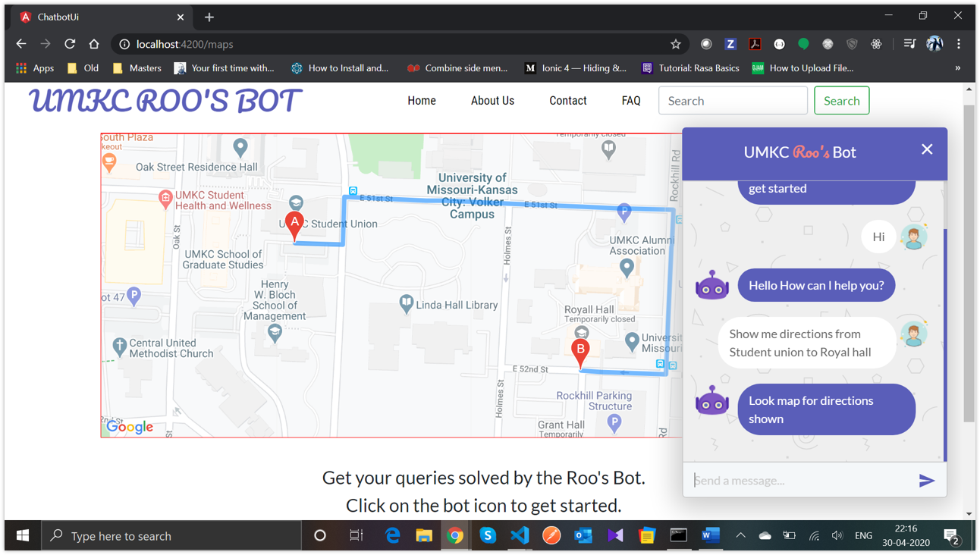Click the UMKC ROO'S BOT site logo
This screenshot has height=555, width=980.
[x=165, y=101]
